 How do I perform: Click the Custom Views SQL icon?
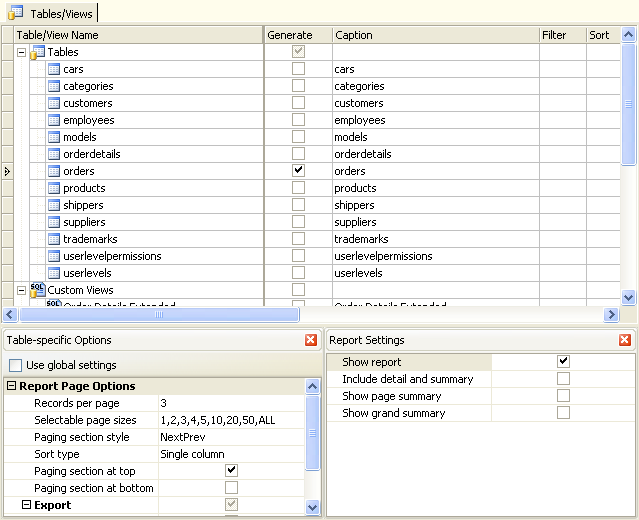coord(37,290)
